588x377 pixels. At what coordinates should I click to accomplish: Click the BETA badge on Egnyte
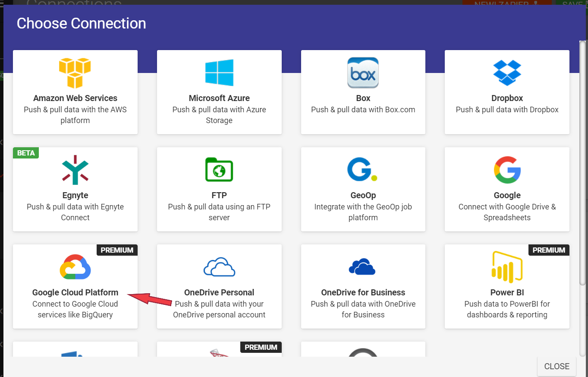tap(26, 153)
